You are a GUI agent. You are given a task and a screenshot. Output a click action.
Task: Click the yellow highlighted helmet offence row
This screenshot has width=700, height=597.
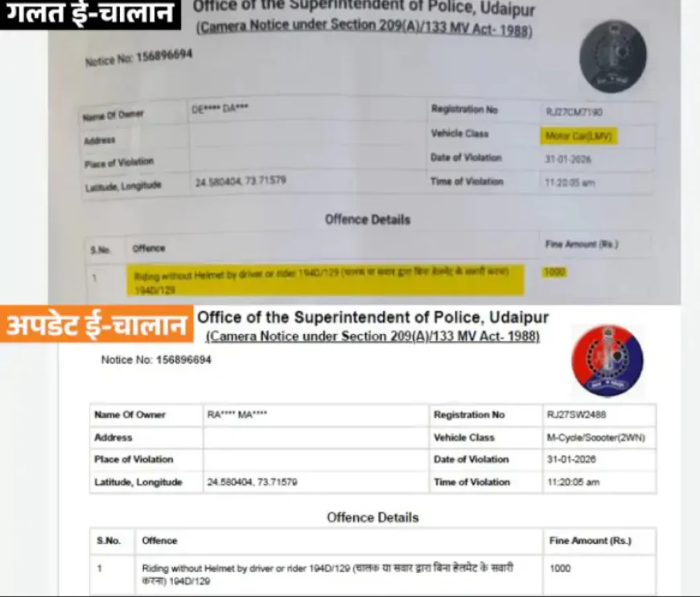tap(325, 280)
